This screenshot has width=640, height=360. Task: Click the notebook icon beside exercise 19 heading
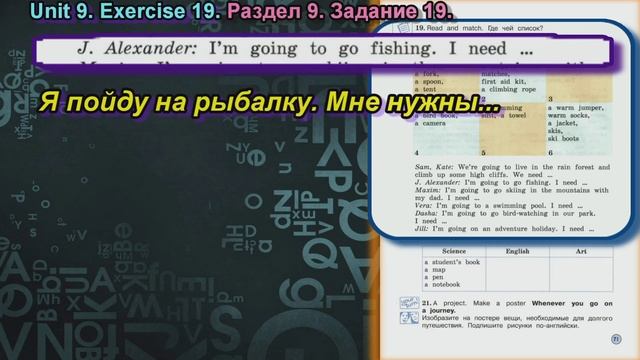(403, 27)
